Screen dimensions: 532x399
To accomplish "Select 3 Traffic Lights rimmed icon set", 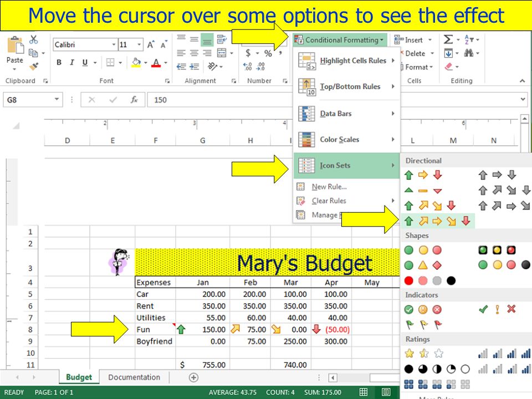I will [497, 250].
